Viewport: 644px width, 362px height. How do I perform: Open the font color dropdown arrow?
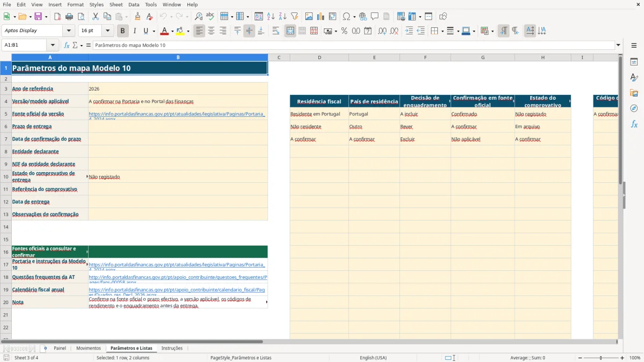pos(171,31)
